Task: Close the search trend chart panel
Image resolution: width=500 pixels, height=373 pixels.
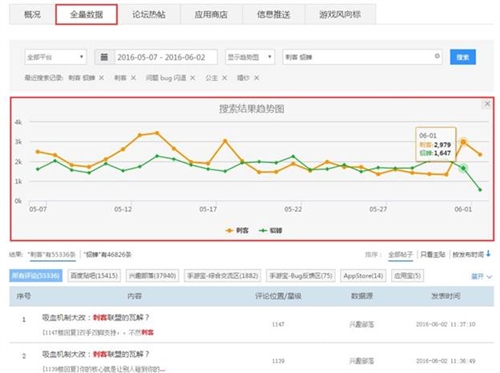Action: (x=487, y=104)
